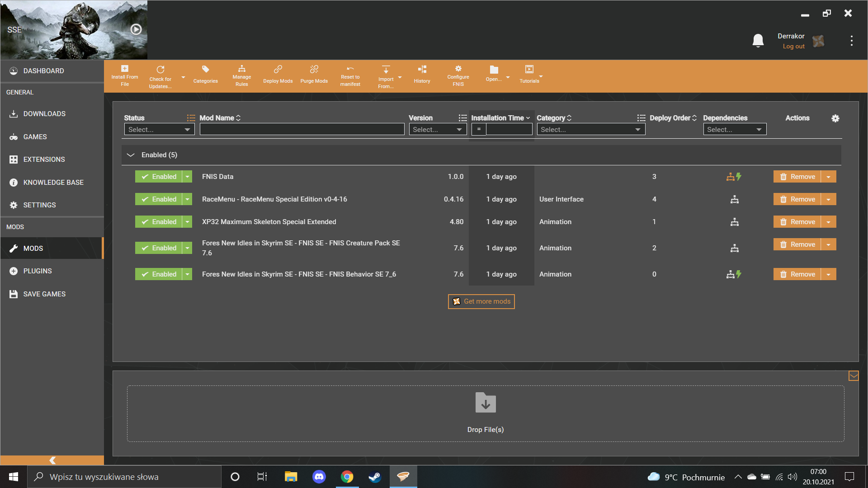Open Extensions page
868x488 pixels.
52,160
